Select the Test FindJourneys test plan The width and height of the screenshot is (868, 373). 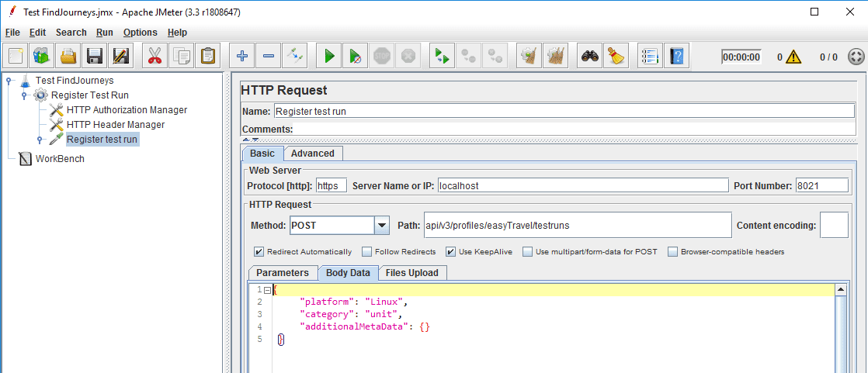pos(75,81)
